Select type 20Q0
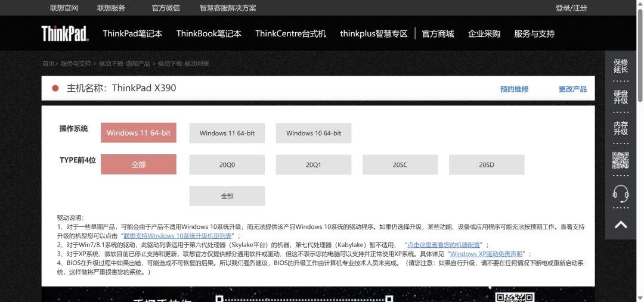This screenshot has height=302, width=644. pyautogui.click(x=227, y=165)
